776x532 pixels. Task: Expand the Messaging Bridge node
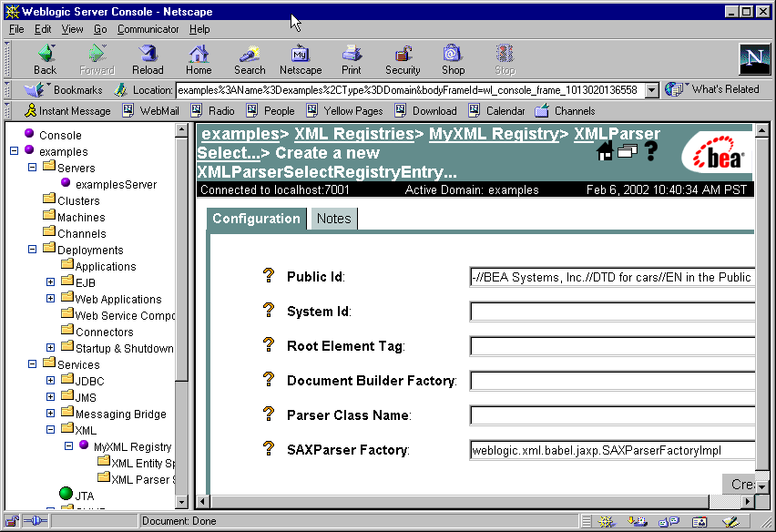[50, 414]
